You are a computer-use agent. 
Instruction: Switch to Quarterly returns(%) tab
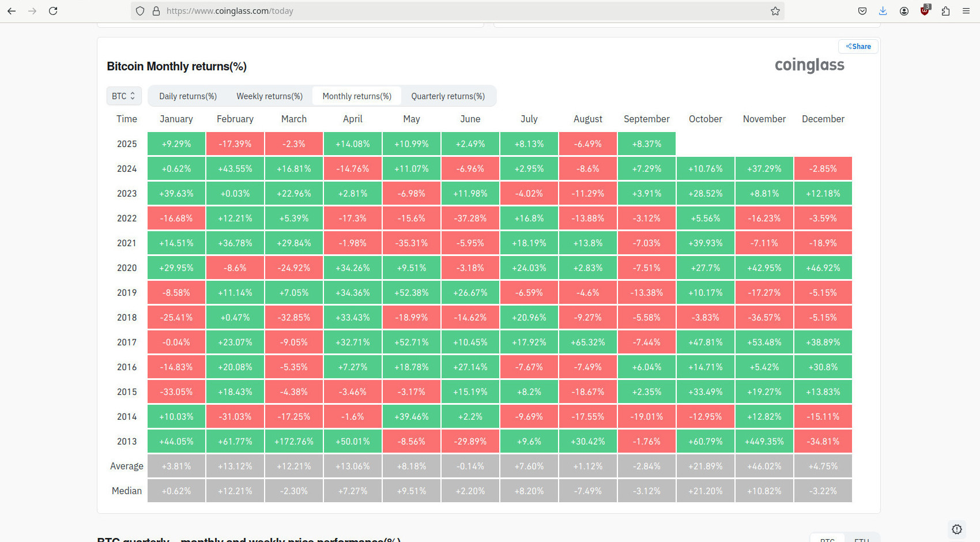pyautogui.click(x=448, y=96)
